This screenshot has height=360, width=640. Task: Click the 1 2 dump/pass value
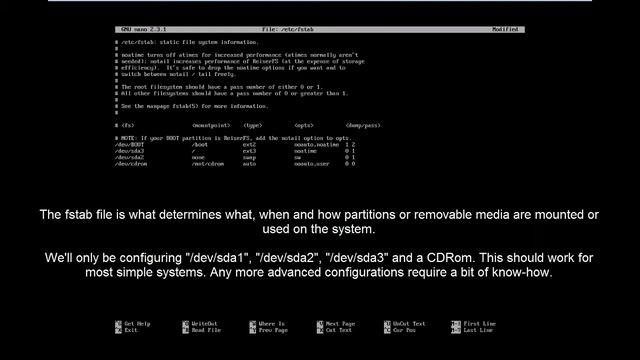(x=350, y=144)
